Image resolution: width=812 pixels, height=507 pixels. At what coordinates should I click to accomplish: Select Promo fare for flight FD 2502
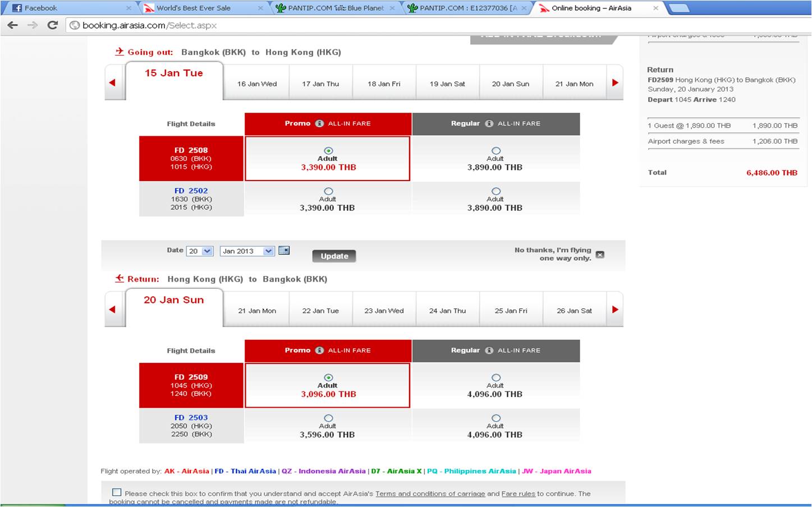[x=328, y=191]
